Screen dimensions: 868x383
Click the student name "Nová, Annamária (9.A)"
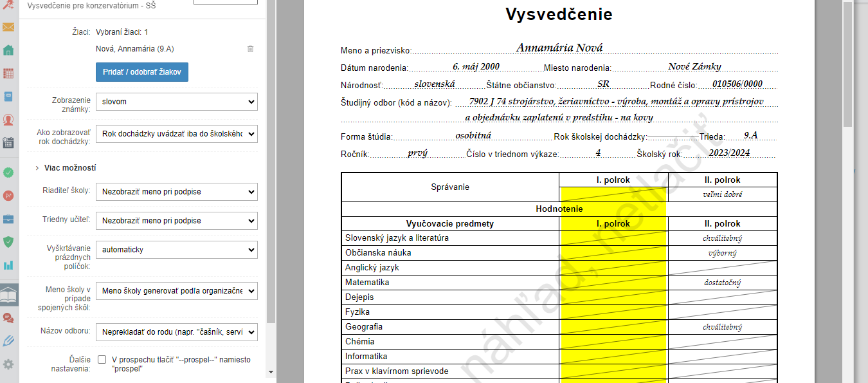click(135, 49)
